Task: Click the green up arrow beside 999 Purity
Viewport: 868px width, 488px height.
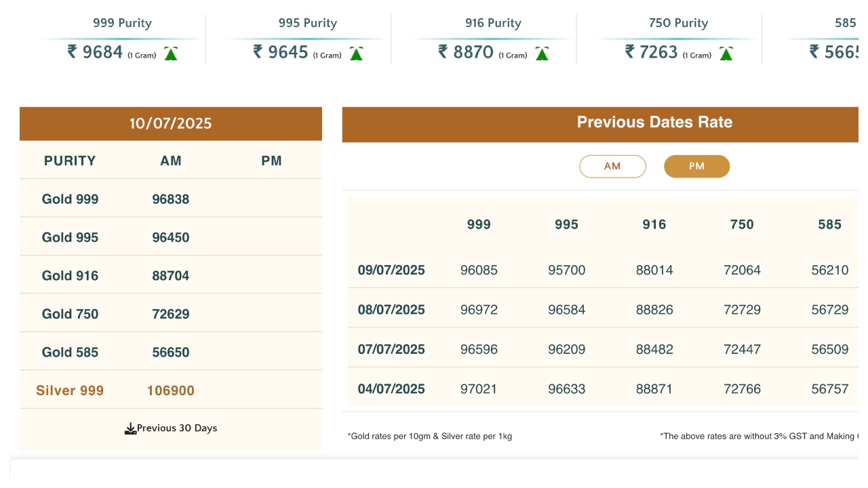Action: point(171,54)
